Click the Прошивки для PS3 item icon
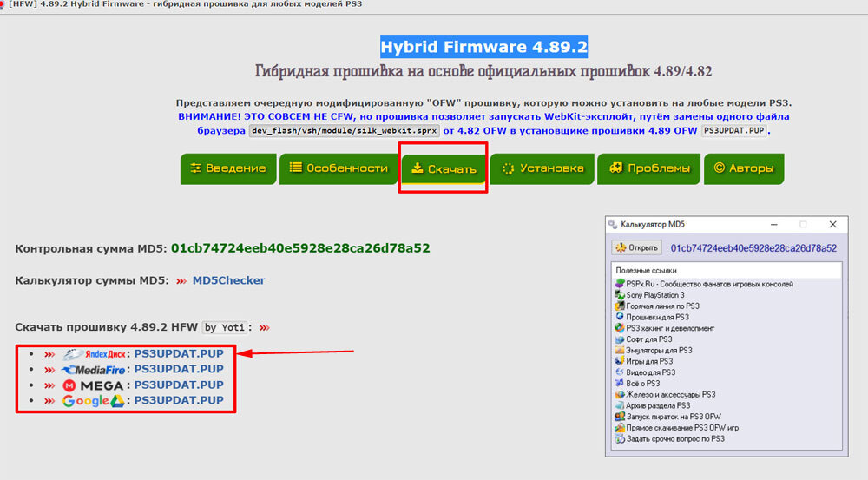 [x=620, y=317]
